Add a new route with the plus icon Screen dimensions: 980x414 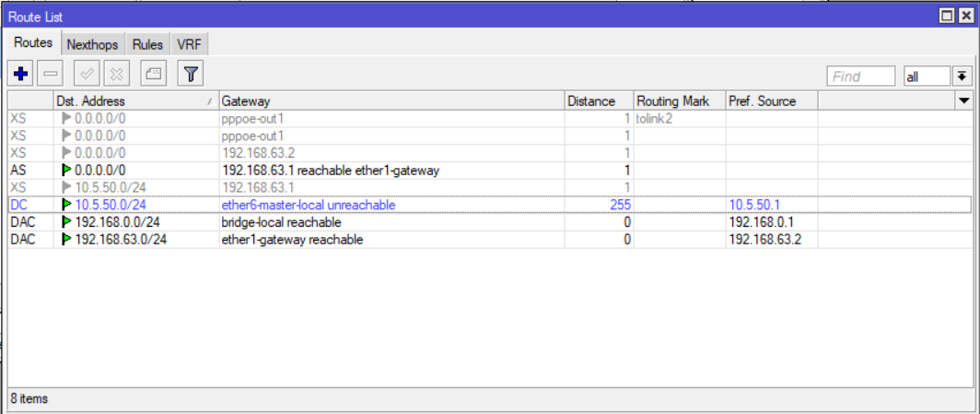[x=20, y=74]
